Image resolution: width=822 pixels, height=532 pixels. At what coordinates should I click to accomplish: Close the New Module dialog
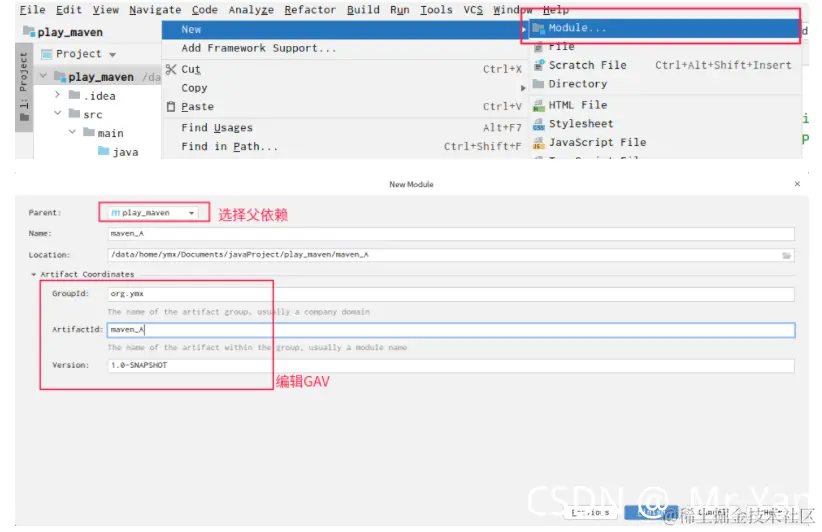click(797, 184)
